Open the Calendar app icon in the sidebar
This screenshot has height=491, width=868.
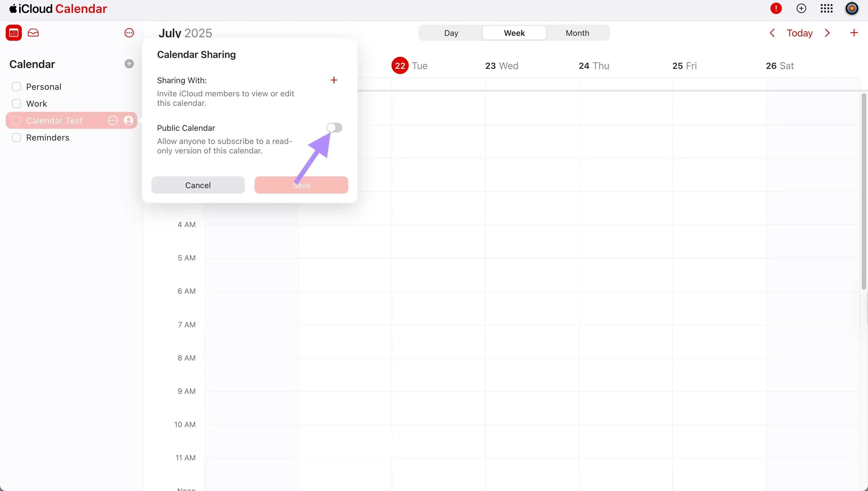tap(14, 33)
